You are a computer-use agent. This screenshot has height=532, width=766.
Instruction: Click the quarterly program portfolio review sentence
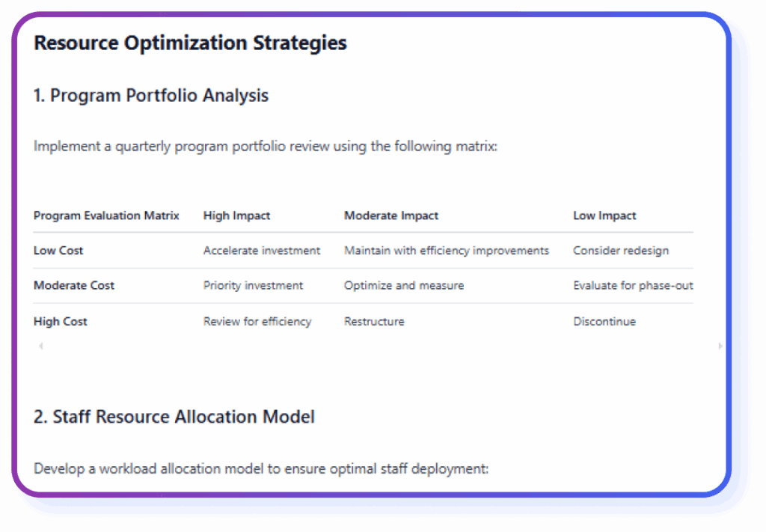[x=266, y=146]
